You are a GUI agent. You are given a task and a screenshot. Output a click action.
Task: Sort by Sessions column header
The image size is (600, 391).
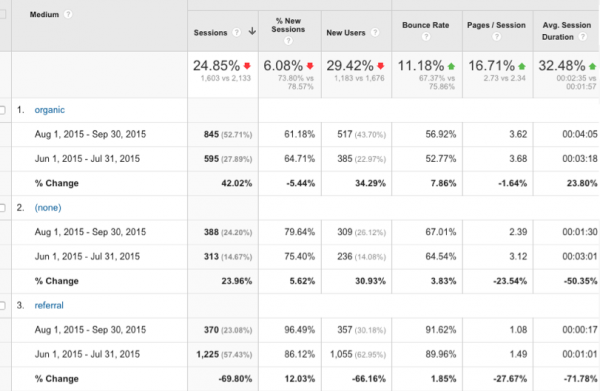(210, 33)
